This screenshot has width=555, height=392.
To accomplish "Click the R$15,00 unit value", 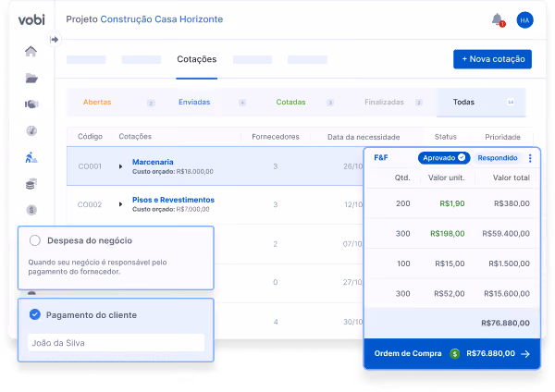I will (450, 263).
